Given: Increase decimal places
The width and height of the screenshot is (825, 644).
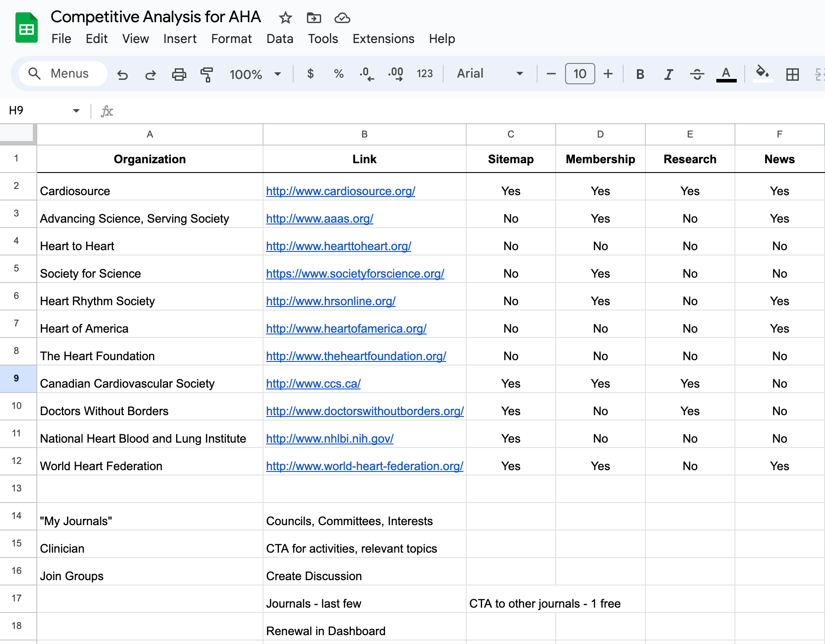Looking at the screenshot, I should (396, 74).
